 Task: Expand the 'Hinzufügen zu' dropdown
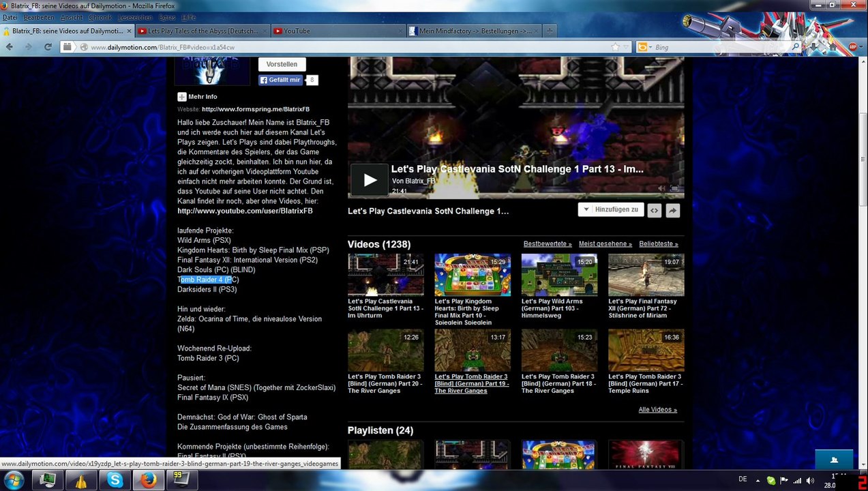tap(611, 210)
